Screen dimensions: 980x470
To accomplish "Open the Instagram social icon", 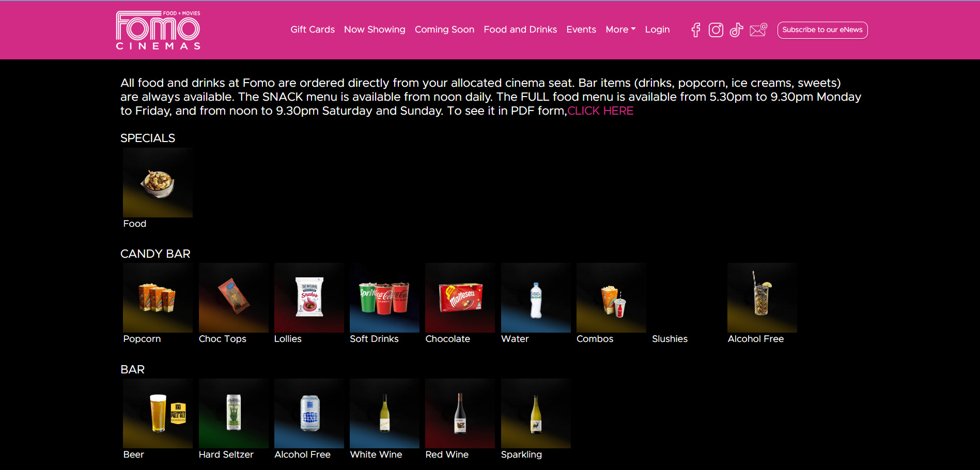I will 715,30.
